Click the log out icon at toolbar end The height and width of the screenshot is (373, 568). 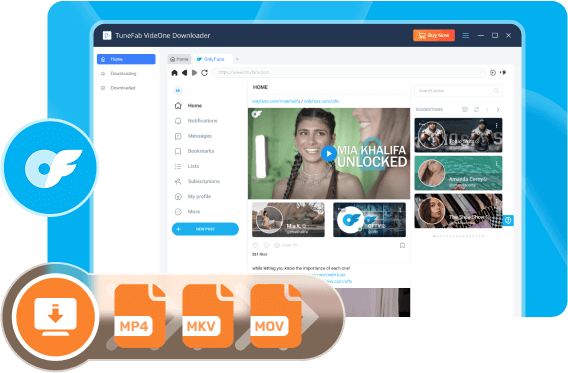click(503, 72)
